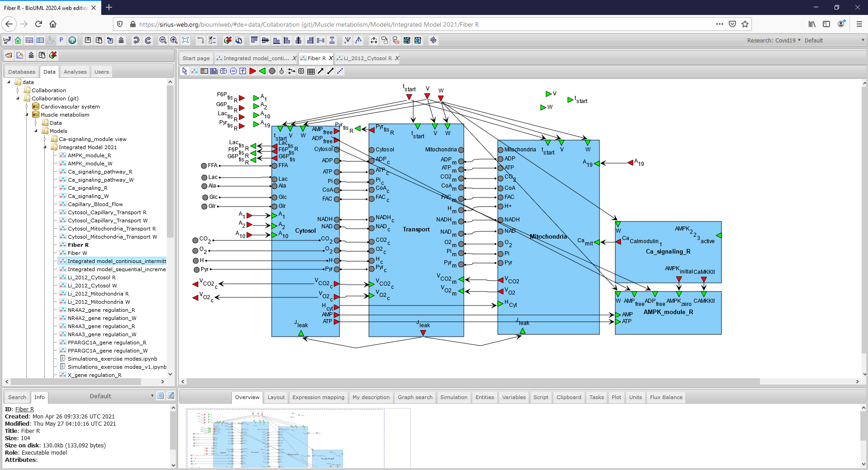Click the chart icon in the repository toolbar

[x=20, y=55]
